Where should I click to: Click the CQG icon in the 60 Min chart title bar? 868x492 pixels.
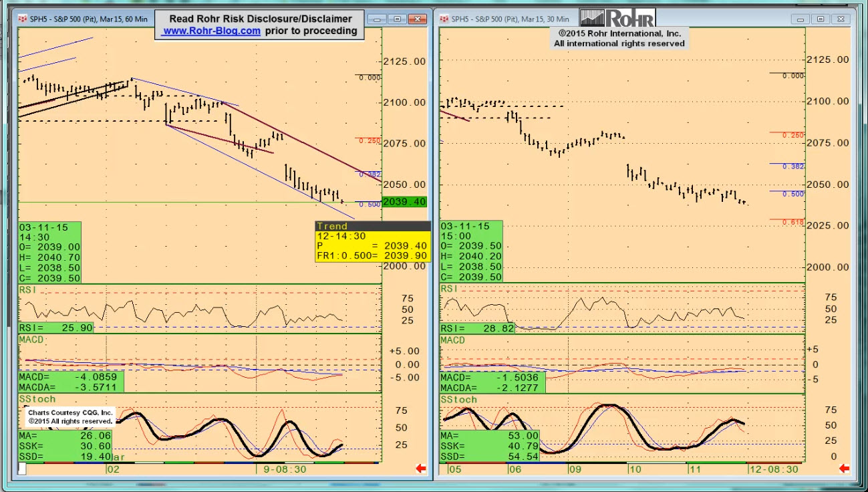point(23,19)
